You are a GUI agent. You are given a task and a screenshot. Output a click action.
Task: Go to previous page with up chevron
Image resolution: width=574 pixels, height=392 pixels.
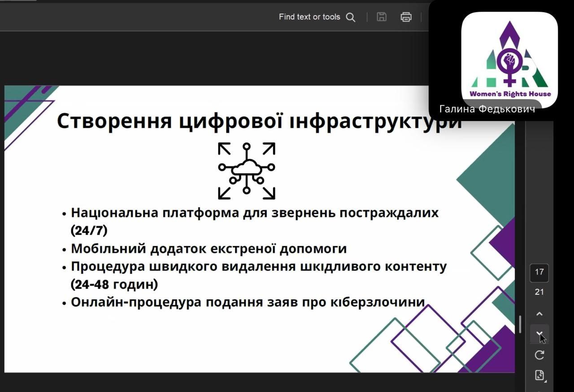[x=539, y=314]
